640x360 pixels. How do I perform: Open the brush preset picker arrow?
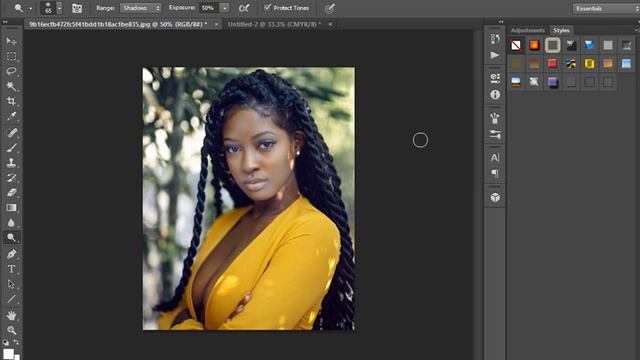click(x=59, y=8)
